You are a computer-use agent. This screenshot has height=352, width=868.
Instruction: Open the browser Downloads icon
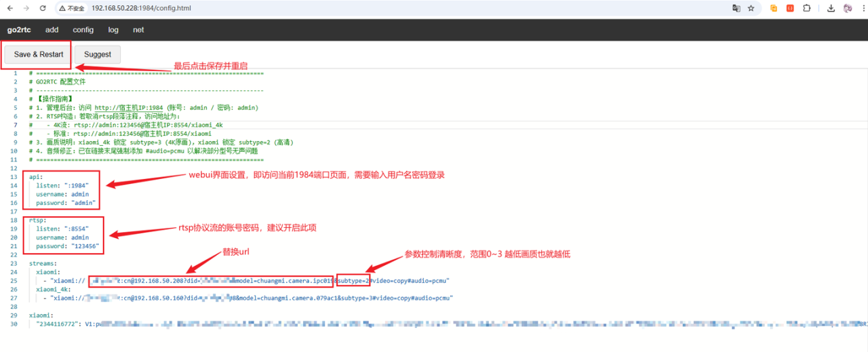pyautogui.click(x=831, y=8)
